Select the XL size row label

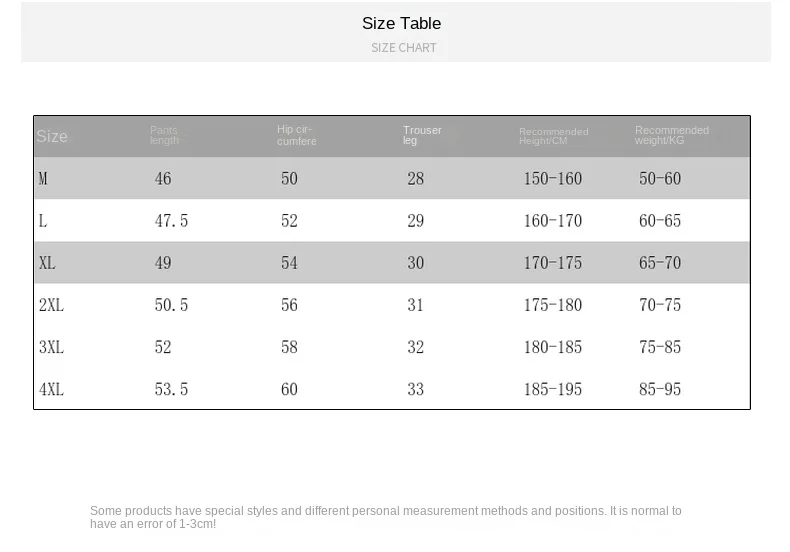click(47, 263)
